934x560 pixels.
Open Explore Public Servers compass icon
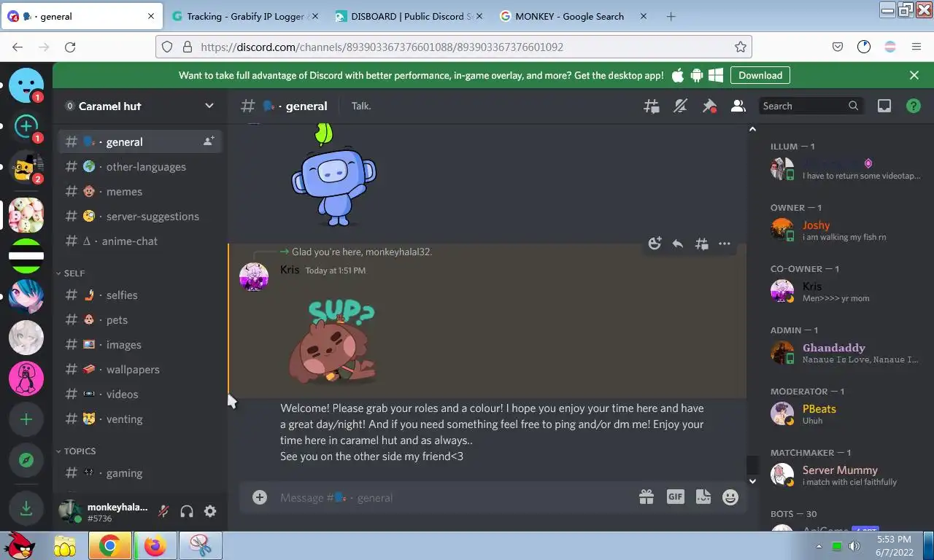(x=26, y=460)
